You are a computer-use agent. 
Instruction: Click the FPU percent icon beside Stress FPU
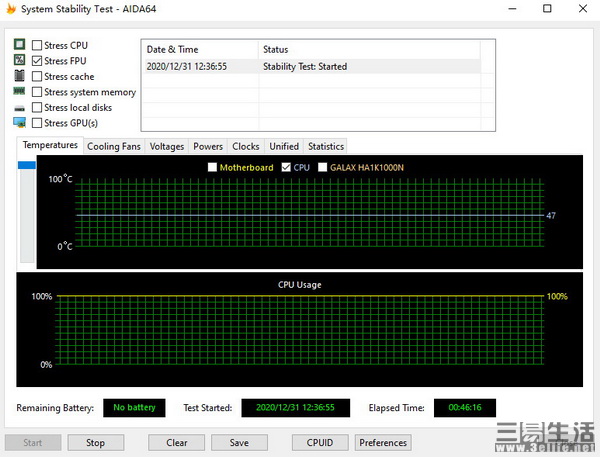click(x=19, y=61)
